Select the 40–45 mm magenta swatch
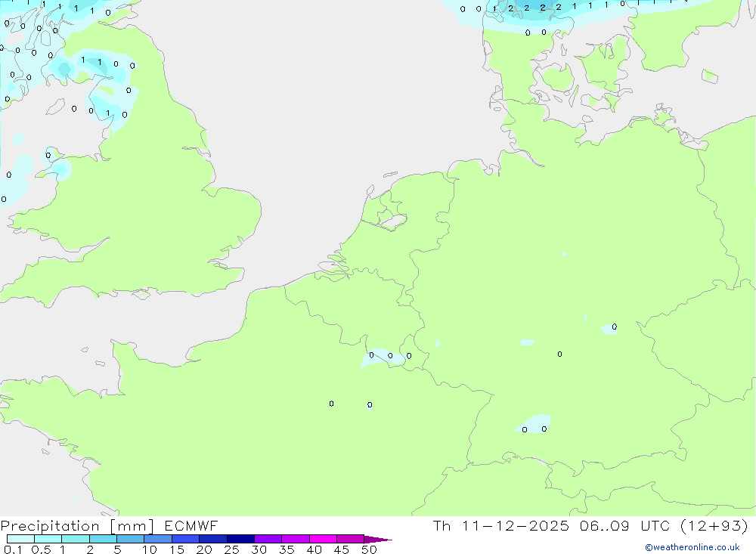The image size is (756, 554). [323, 539]
